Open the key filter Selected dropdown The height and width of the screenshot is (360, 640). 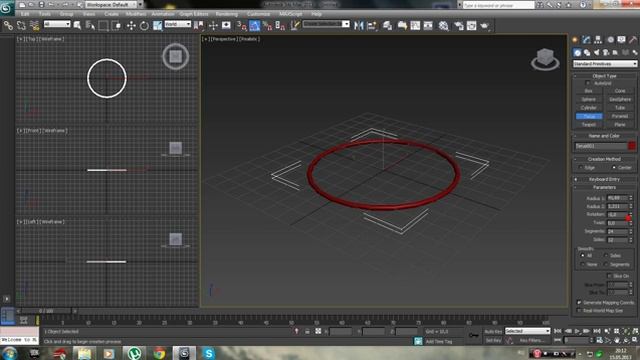(x=527, y=331)
